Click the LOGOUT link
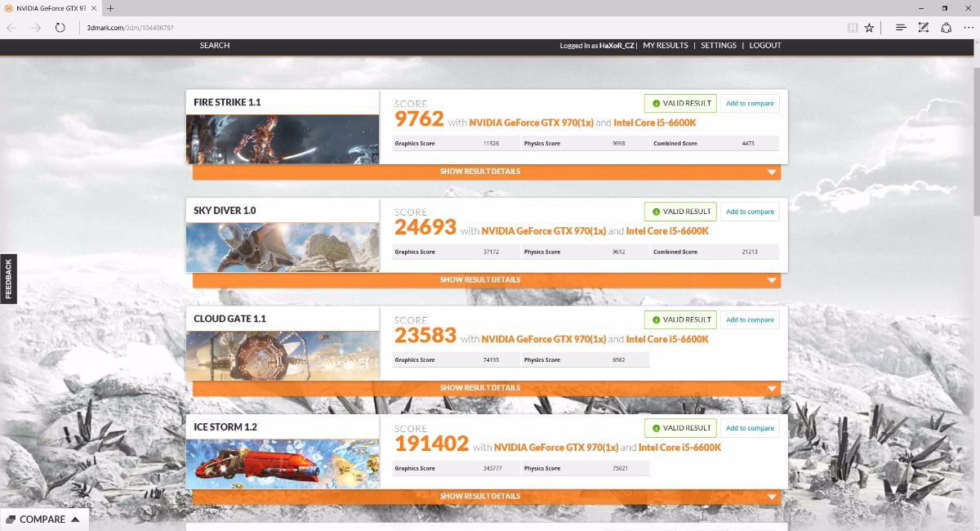 [x=765, y=46]
